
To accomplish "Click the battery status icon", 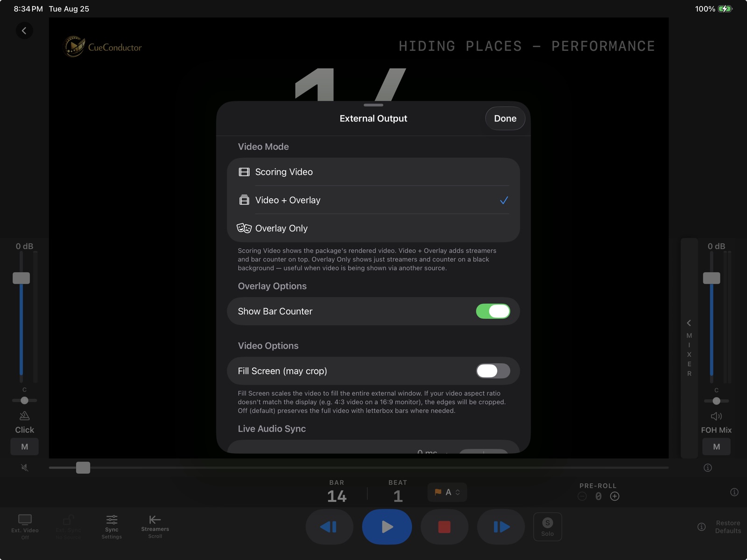I will tap(726, 9).
